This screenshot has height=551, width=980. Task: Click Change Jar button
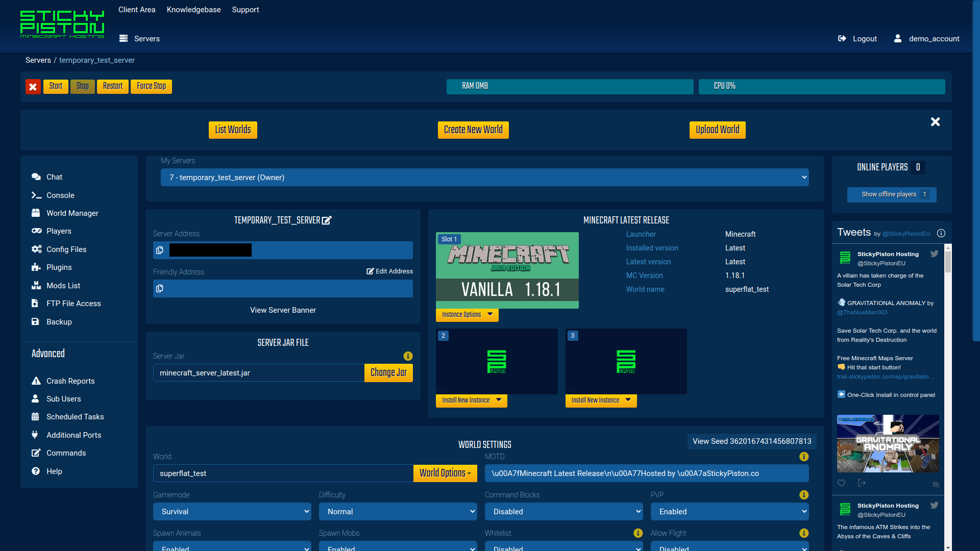[388, 372]
